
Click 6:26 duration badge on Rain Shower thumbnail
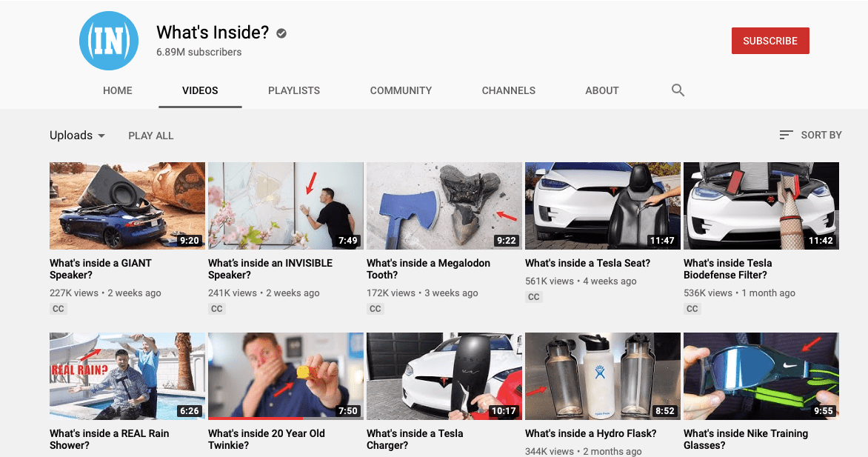[x=190, y=411]
